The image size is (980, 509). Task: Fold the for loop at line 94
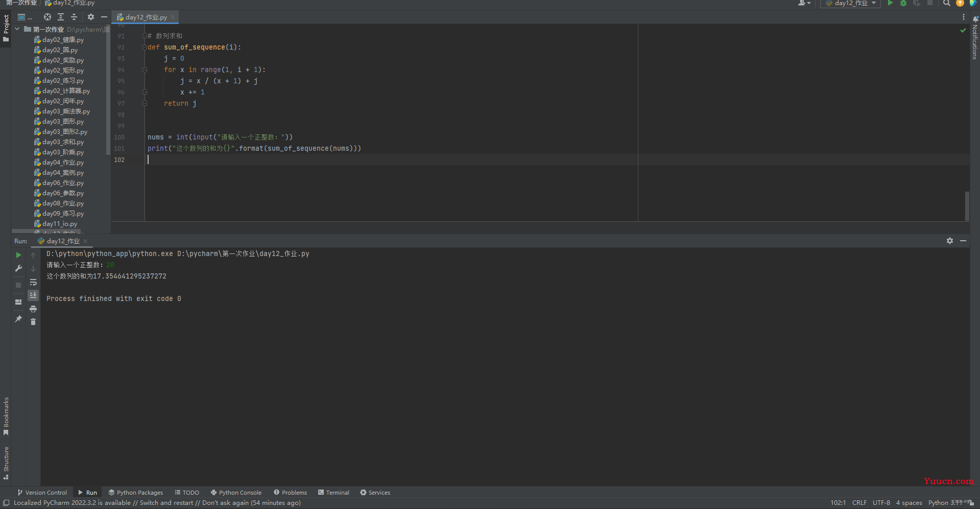(145, 70)
